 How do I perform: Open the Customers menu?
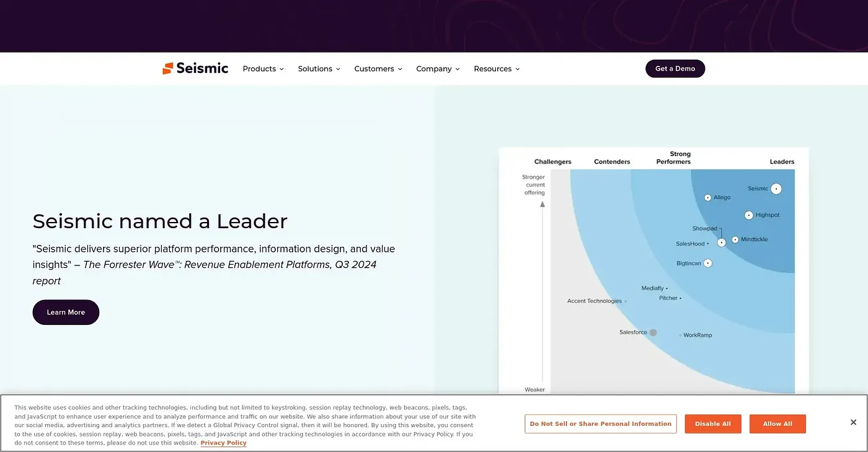click(x=378, y=69)
